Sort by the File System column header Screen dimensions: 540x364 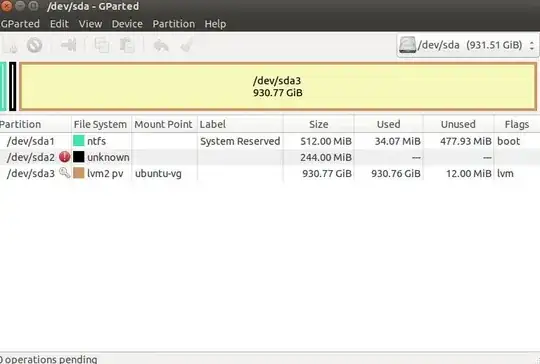(x=101, y=124)
